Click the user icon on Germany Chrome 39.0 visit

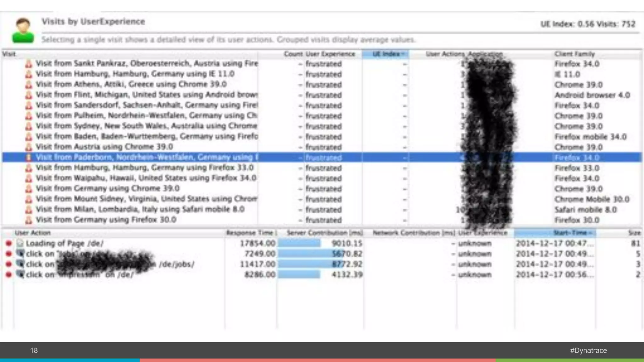point(29,189)
